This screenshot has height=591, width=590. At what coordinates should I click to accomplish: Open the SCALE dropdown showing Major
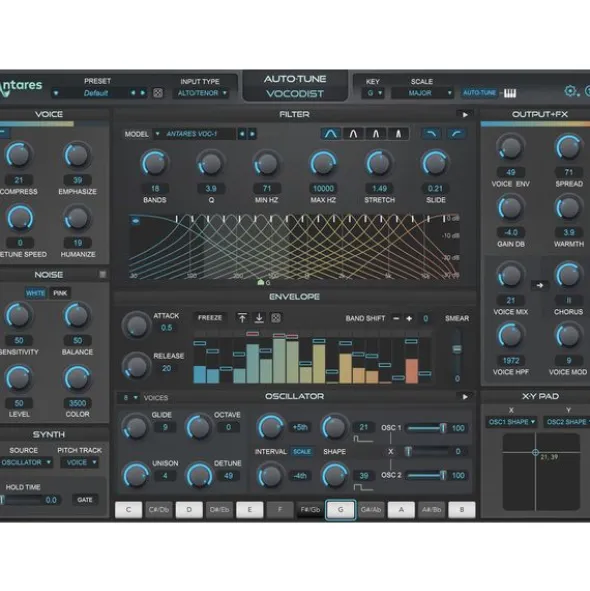point(422,93)
